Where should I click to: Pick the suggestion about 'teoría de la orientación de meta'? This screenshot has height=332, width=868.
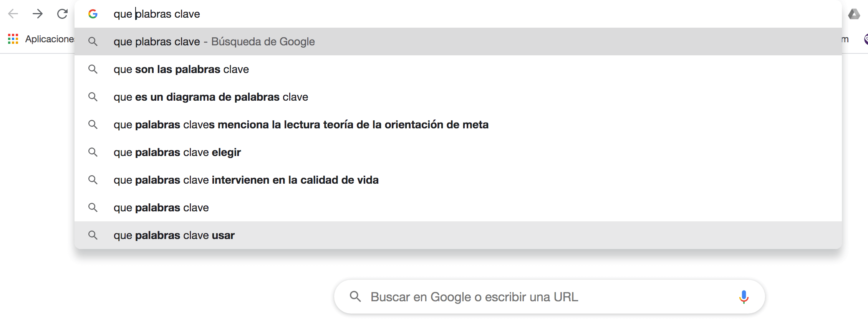[x=301, y=124]
